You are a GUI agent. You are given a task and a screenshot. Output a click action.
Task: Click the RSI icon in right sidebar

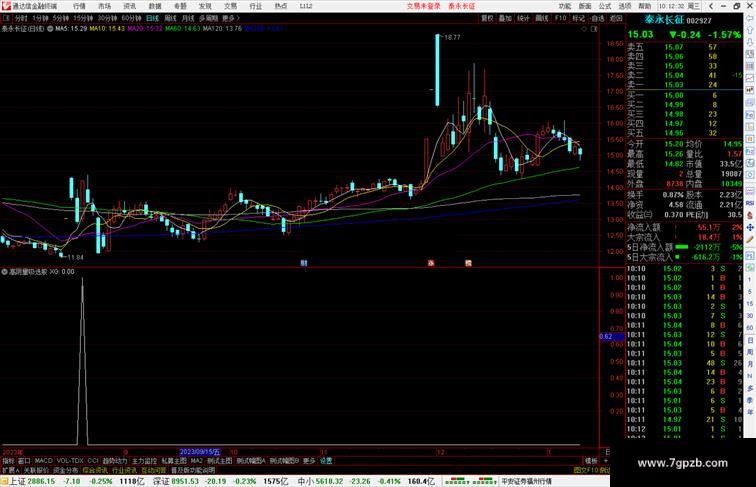pyautogui.click(x=750, y=203)
